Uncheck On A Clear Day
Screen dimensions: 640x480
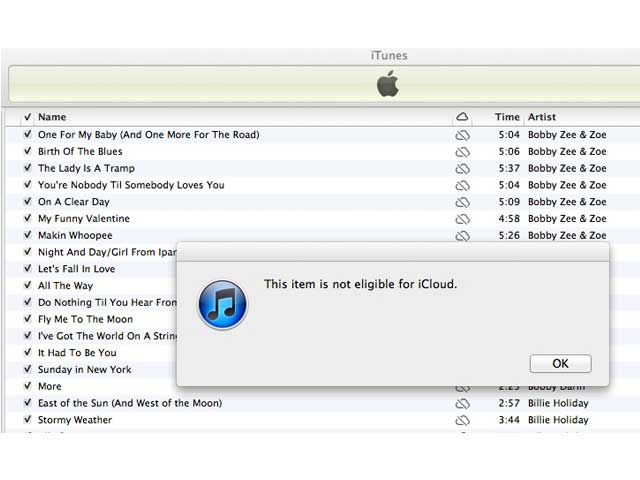pos(27,201)
